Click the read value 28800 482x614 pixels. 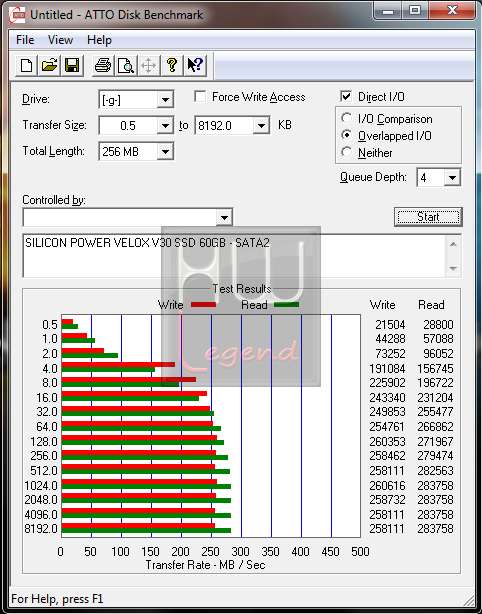coord(438,325)
